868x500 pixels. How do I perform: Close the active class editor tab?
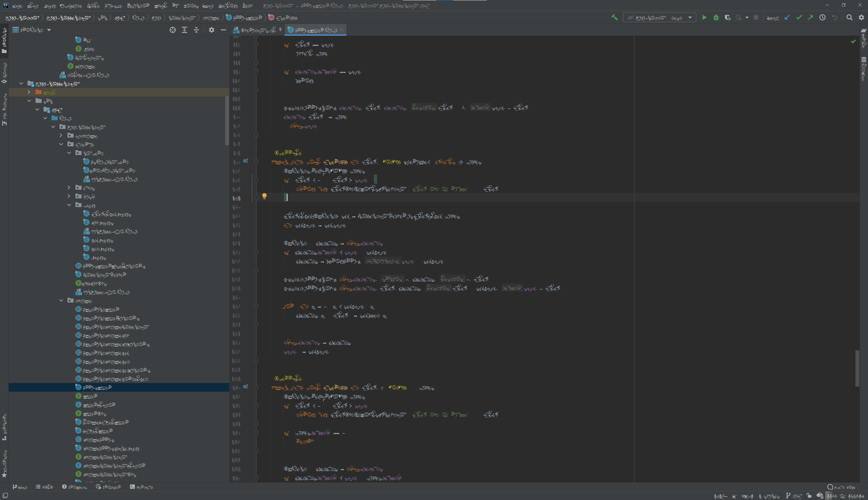[x=342, y=30]
